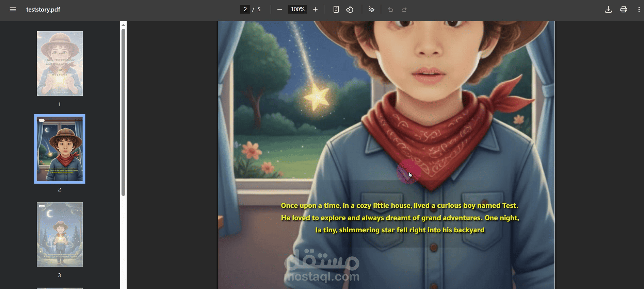Image resolution: width=644 pixels, height=289 pixels.
Task: Click the yellow story text on page
Action: pos(400,218)
